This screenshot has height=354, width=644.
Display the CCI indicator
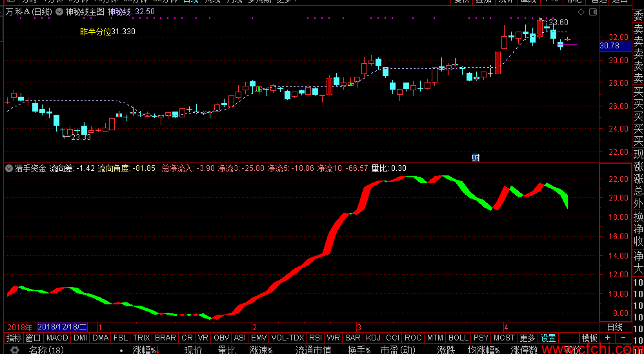[x=392, y=338]
